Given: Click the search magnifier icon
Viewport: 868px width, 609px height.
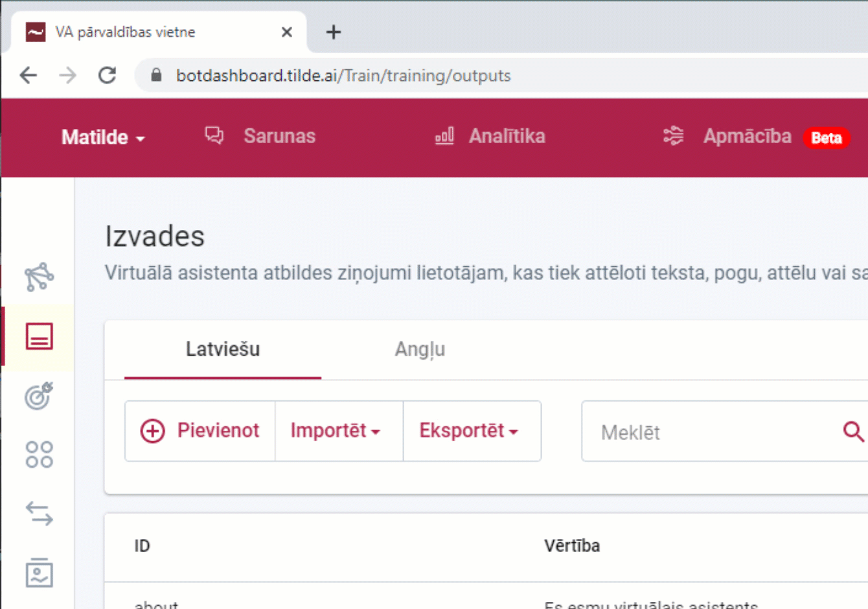Looking at the screenshot, I should pos(854,431).
